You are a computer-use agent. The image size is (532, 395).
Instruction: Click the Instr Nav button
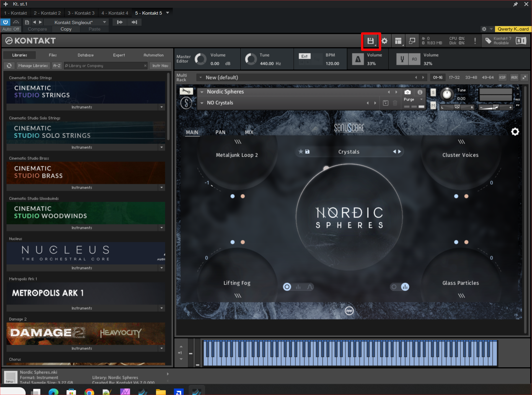coord(160,66)
